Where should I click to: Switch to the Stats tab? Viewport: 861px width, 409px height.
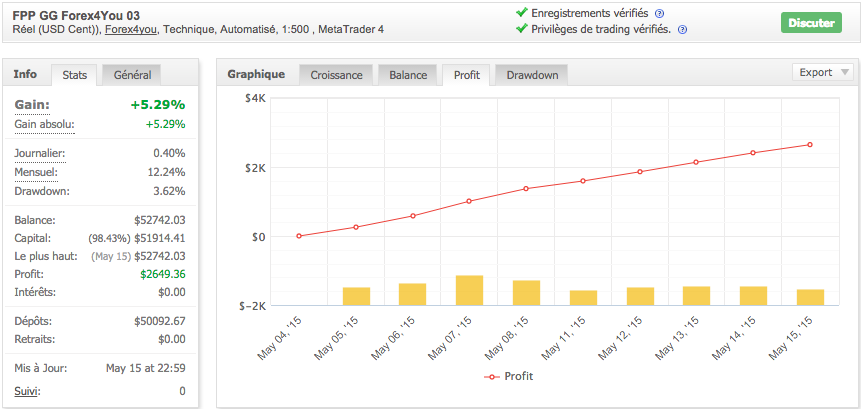point(74,75)
